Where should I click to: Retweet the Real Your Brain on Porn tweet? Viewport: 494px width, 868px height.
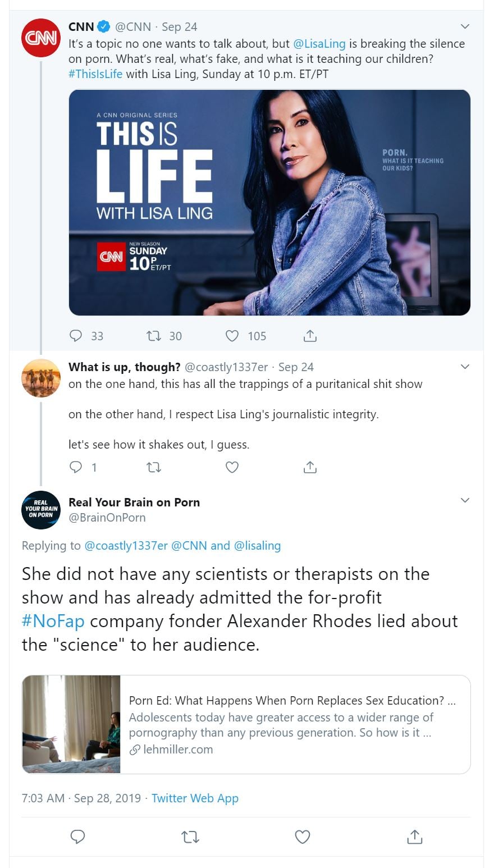(x=190, y=837)
